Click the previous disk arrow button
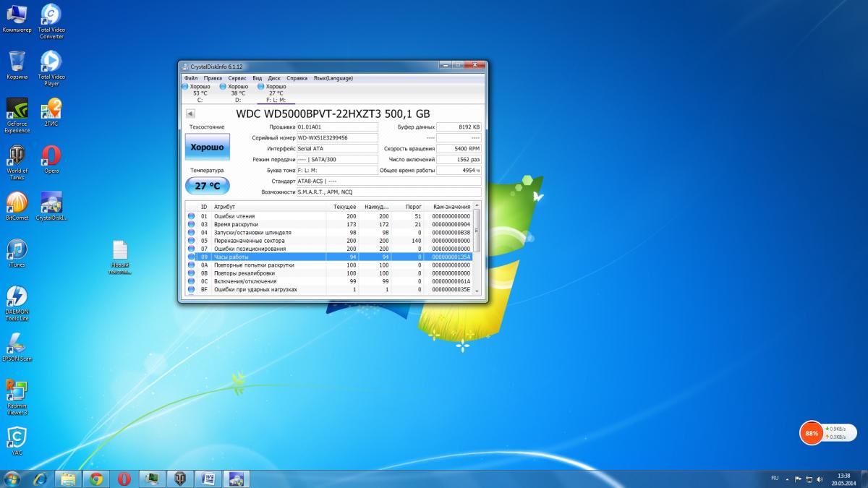 point(190,114)
